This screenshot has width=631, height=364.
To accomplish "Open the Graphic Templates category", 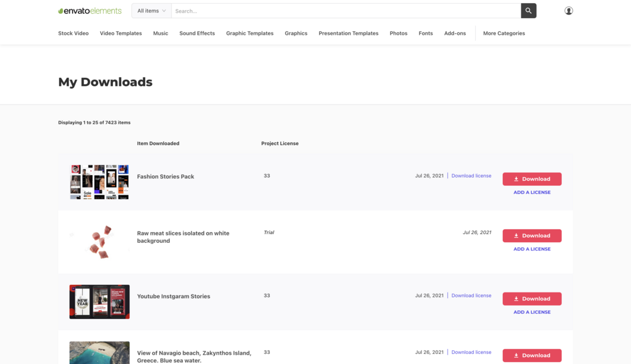I will [x=250, y=33].
